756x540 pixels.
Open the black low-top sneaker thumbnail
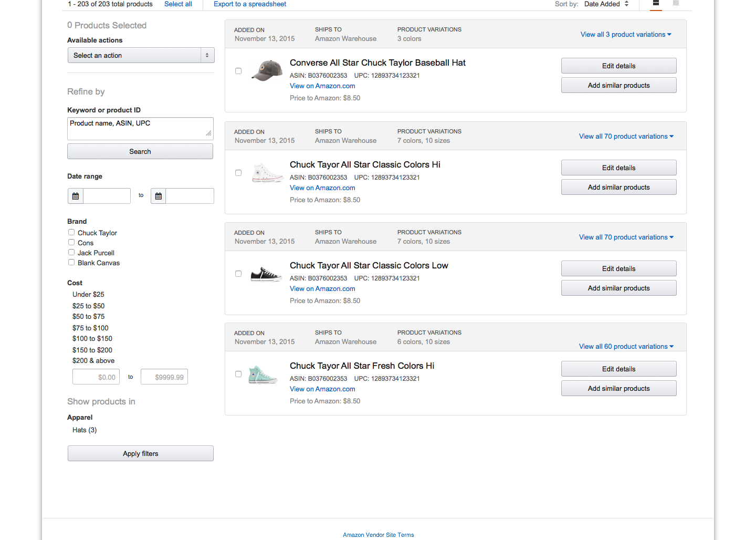point(266,274)
